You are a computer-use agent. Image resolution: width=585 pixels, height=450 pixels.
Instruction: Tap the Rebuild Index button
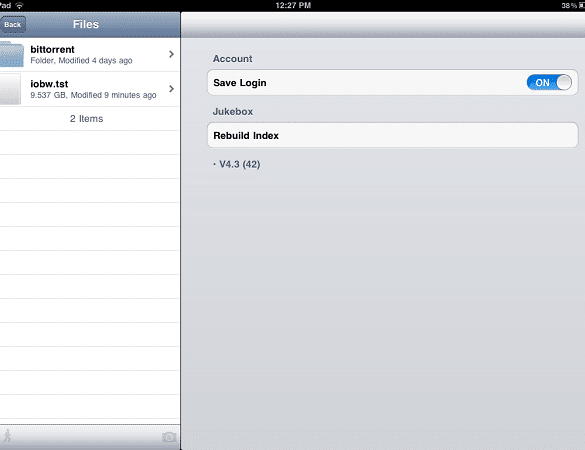[392, 135]
